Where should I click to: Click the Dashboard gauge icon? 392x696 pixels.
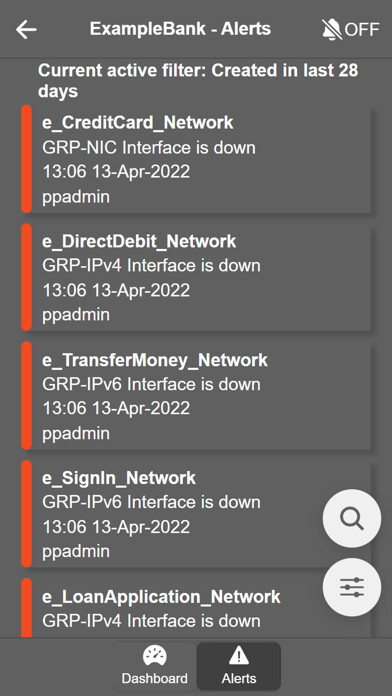pos(154,656)
